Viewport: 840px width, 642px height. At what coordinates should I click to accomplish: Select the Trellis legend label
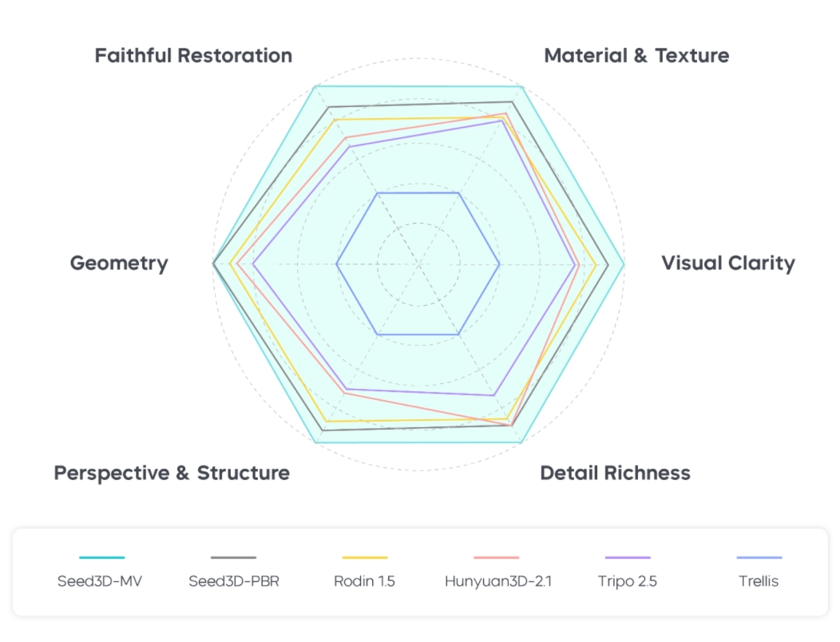tap(759, 581)
